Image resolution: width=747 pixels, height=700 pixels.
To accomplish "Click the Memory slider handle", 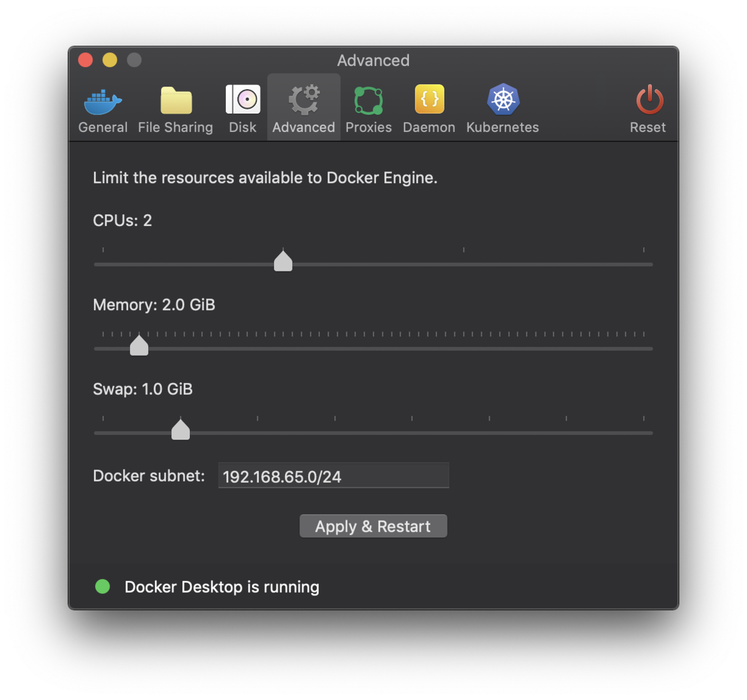I will click(139, 345).
